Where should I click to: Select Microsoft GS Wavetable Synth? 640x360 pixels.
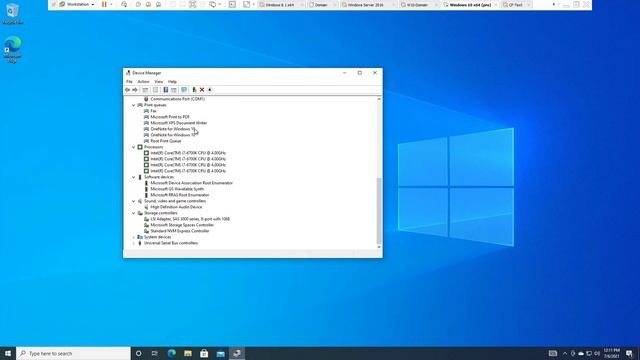coord(177,189)
